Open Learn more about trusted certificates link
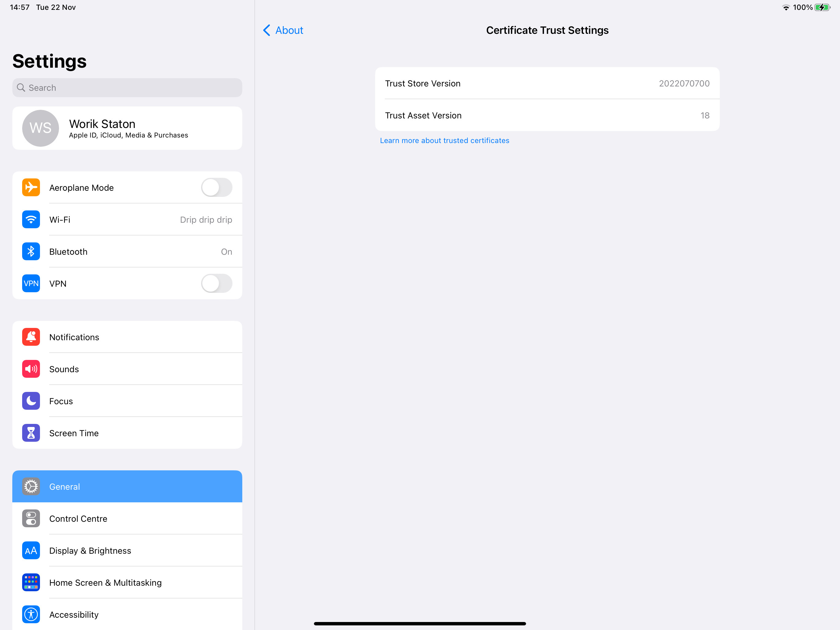This screenshot has width=840, height=630. (x=444, y=141)
